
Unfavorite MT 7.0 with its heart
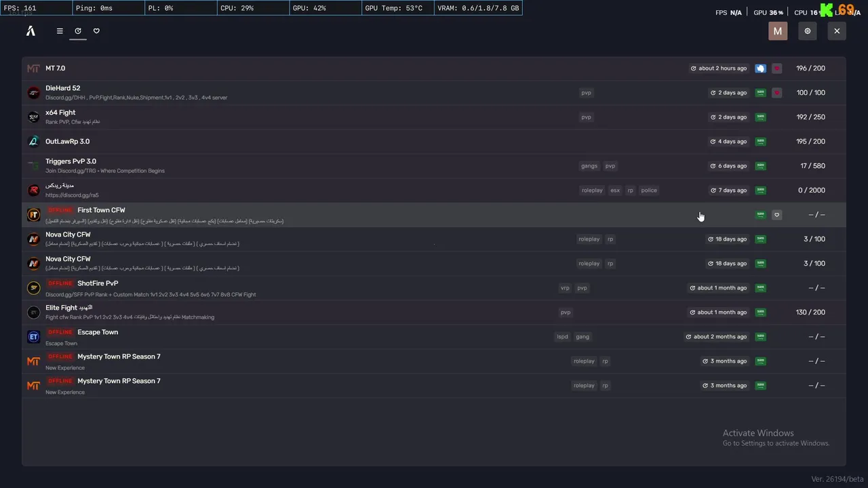coord(777,68)
